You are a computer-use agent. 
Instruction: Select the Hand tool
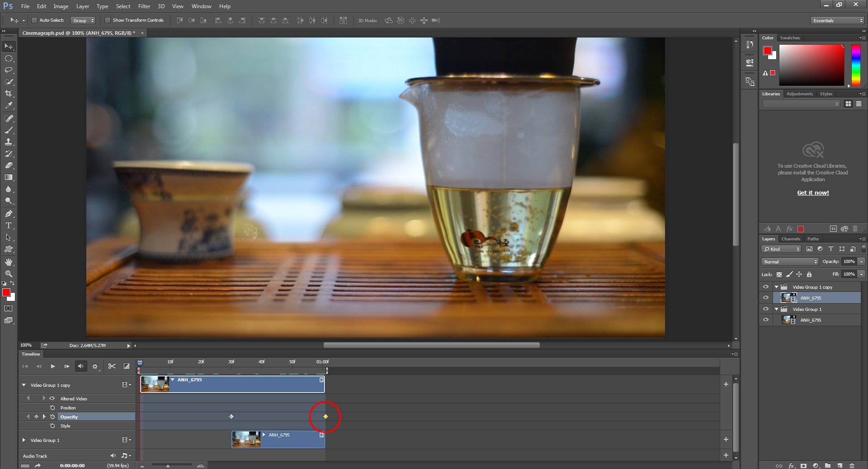coord(9,262)
